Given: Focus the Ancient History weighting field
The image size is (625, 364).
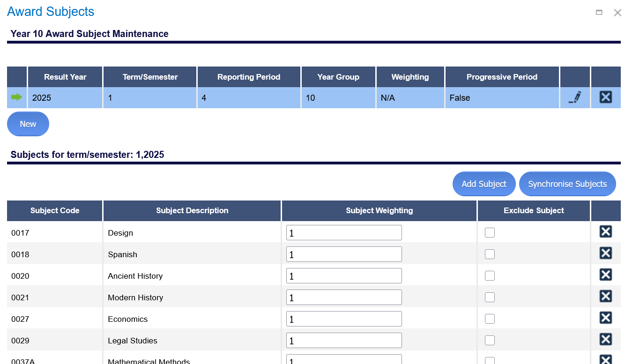Looking at the screenshot, I should pyautogui.click(x=344, y=276).
